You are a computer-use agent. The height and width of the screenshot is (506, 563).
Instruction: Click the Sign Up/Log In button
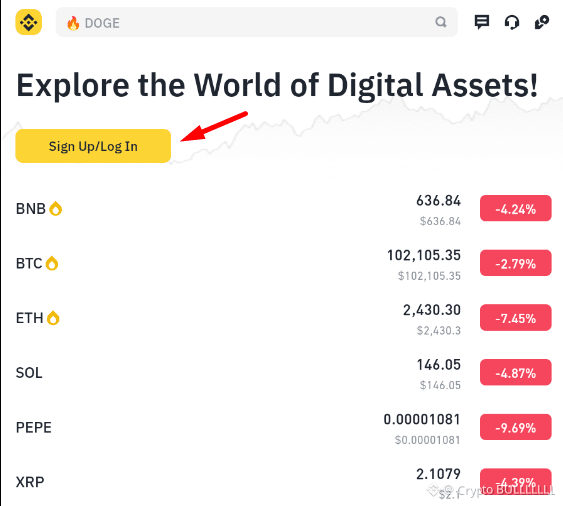click(x=93, y=146)
